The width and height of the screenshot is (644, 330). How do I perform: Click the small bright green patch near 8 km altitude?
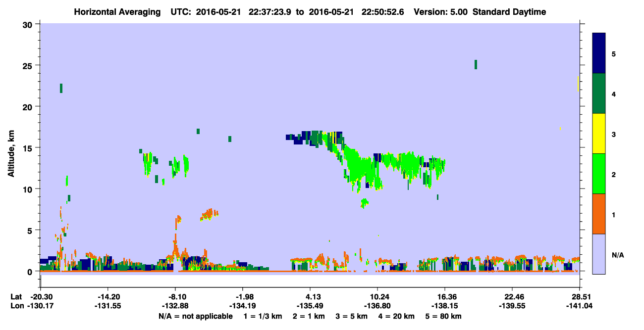365,202
